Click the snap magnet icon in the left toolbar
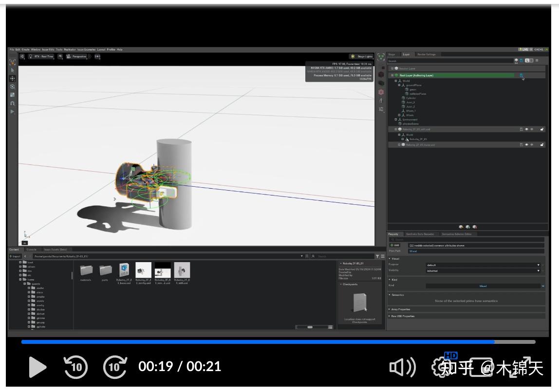The image size is (559, 392). coord(13,103)
